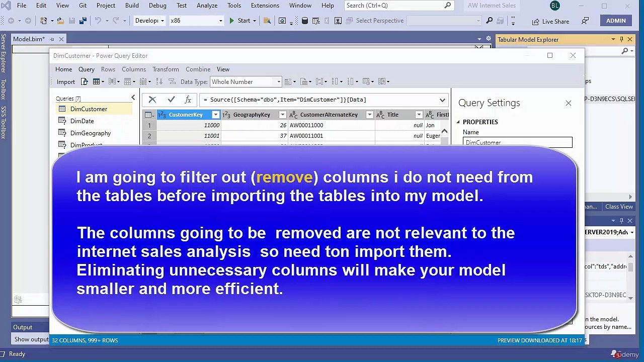Open CustomerKey column filter dropdown
The width and height of the screenshot is (644, 362).
pyautogui.click(x=216, y=115)
